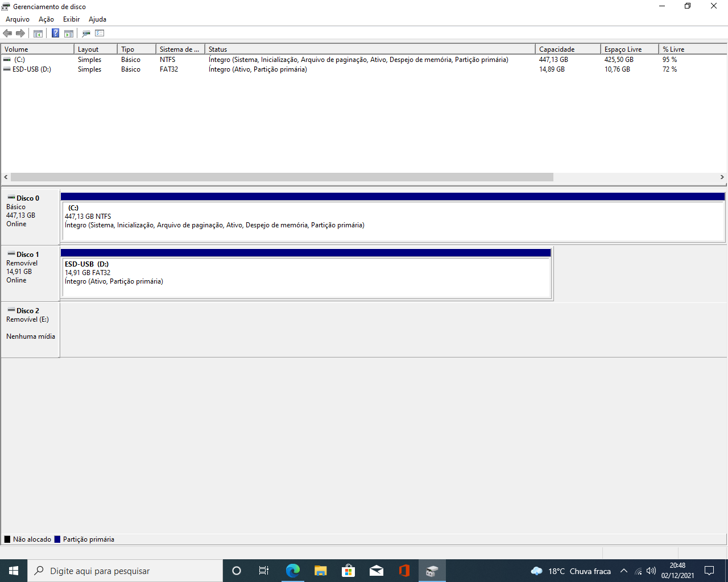Select the (C:) 447,13 GB NTFS partition block
Screen dimensions: 728x582
pyautogui.click(x=392, y=217)
